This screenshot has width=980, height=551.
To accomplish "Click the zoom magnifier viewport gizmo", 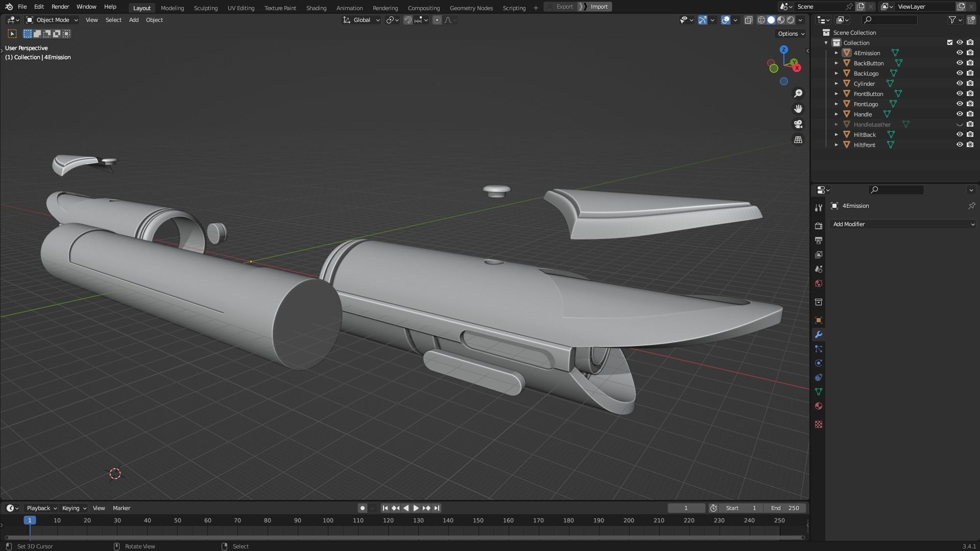I will click(x=798, y=93).
